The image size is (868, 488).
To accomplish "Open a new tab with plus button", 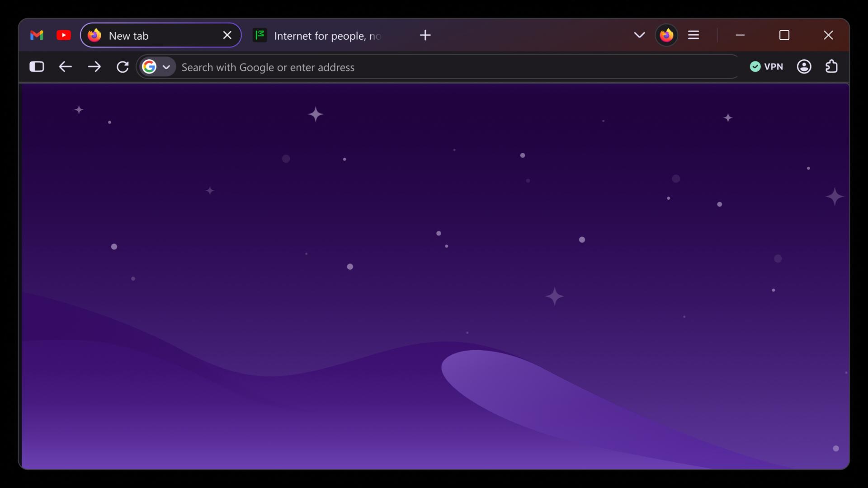I will pos(425,35).
